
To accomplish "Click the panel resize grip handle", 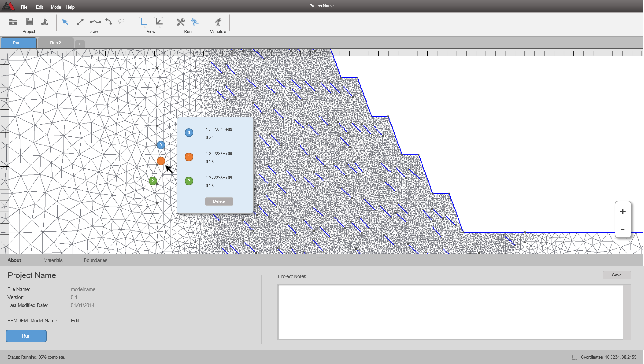I will pos(321,257).
